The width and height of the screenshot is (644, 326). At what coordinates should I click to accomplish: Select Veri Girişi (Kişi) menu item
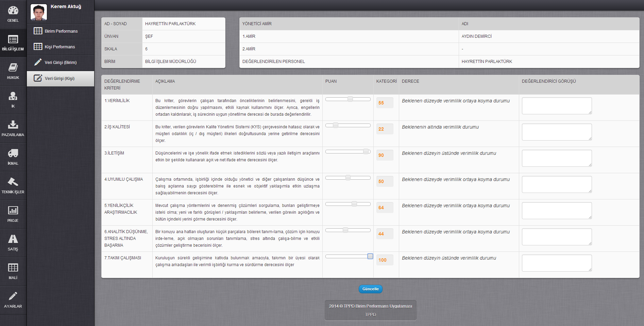[x=61, y=79]
